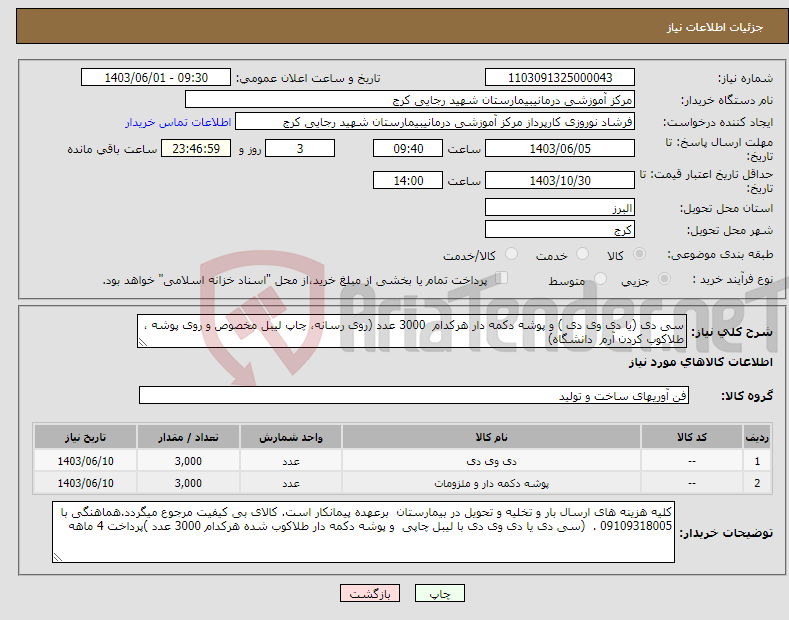Toggle the اسناد خزانه اسلامی payment checkbox

[x=502, y=278]
